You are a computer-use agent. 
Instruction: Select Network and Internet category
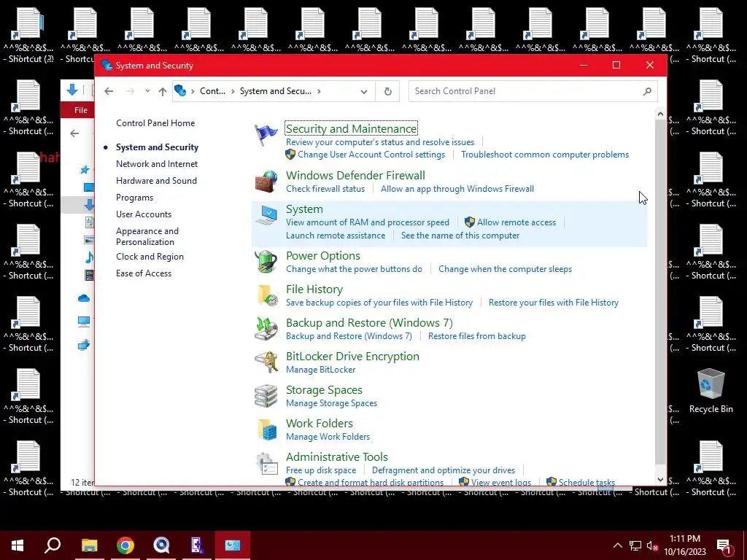tap(157, 164)
